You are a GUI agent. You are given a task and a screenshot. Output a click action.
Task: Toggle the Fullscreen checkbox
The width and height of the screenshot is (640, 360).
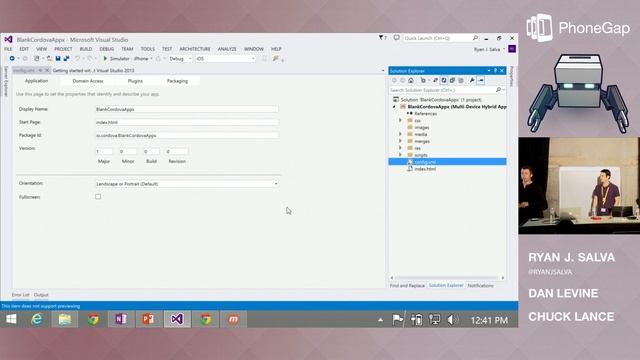[x=98, y=197]
